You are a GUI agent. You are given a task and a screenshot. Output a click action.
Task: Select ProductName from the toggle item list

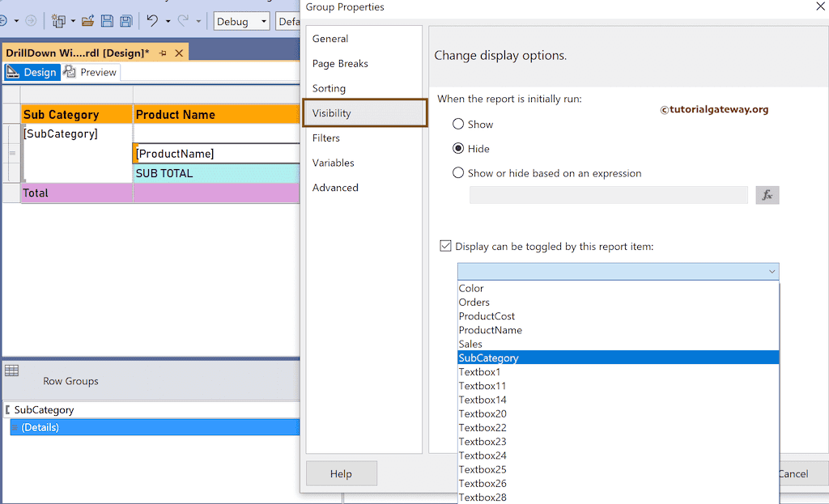[x=491, y=329]
